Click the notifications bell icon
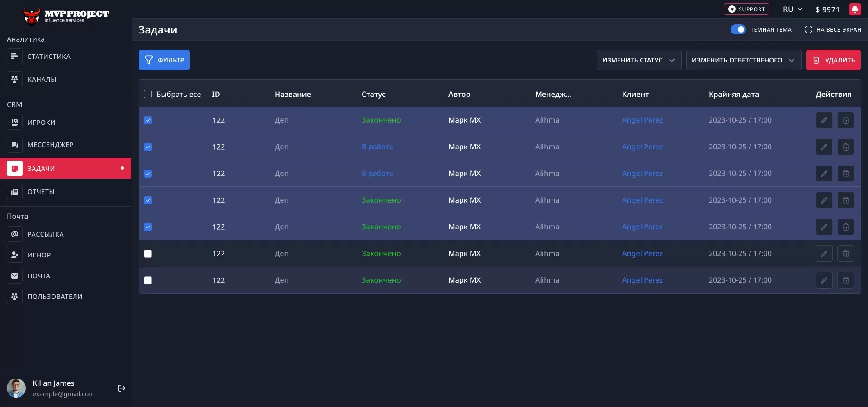868x407 pixels. pos(855,9)
